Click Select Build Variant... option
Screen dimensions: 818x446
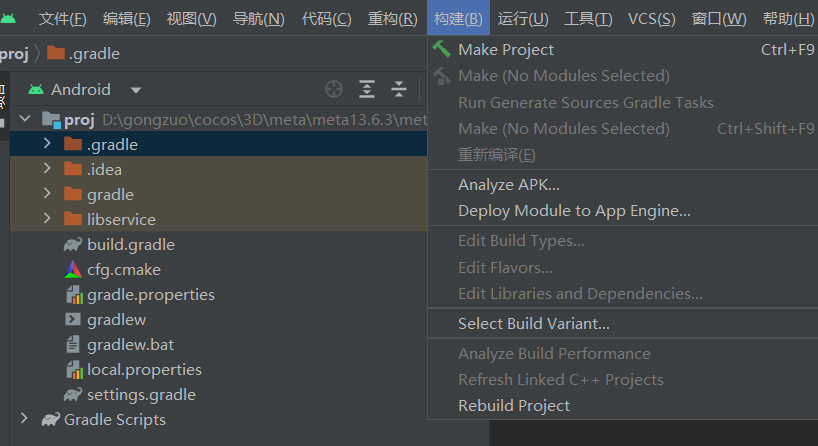pos(534,323)
